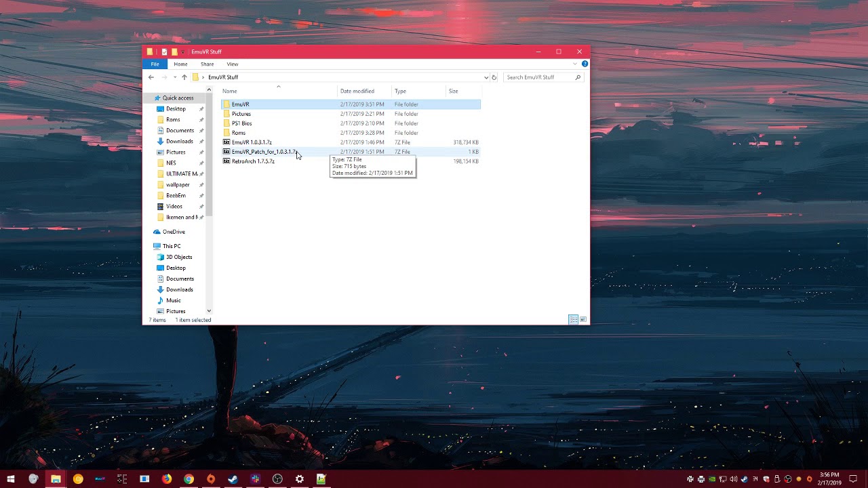
Task: Sort files by Date modified column
Action: click(357, 91)
